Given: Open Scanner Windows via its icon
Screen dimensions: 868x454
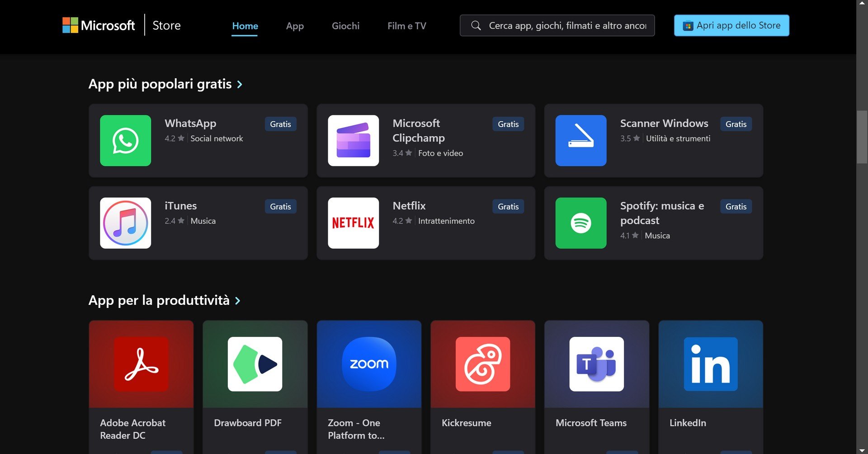Looking at the screenshot, I should (x=580, y=141).
